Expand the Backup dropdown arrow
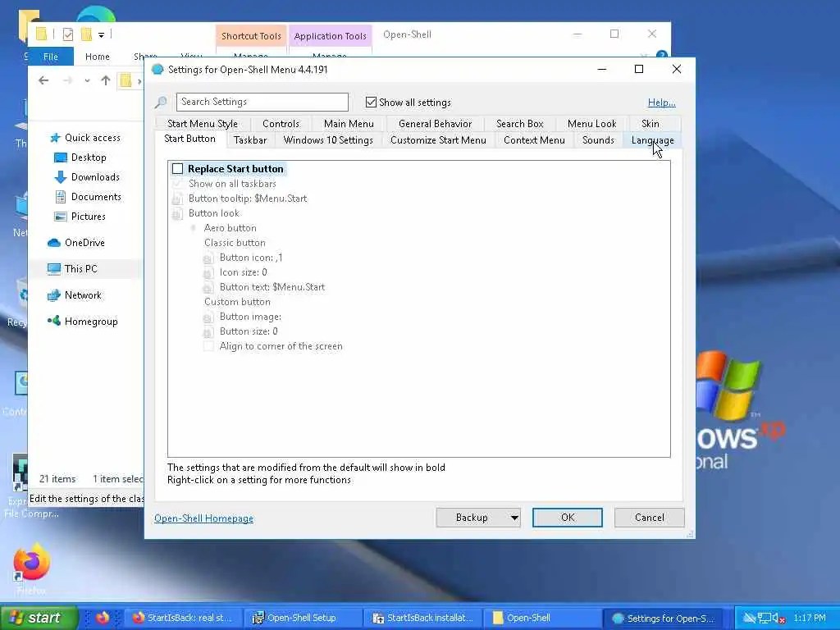 [514, 518]
